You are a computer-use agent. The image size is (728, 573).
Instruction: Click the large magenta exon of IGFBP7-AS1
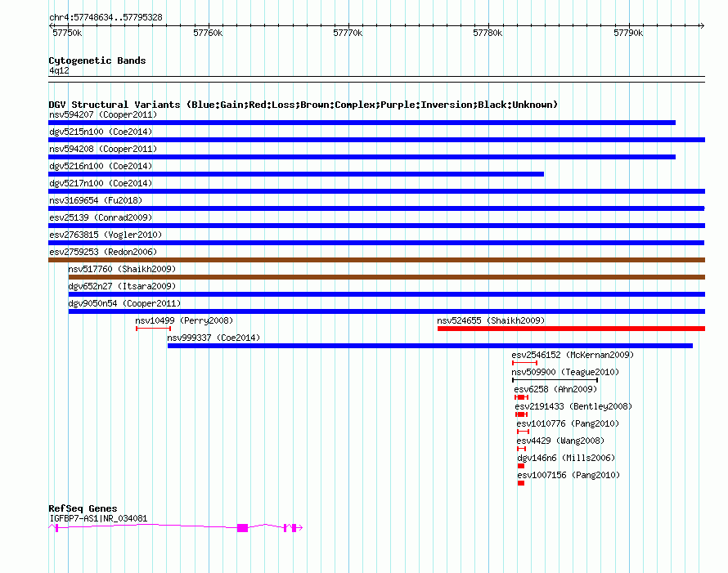pyautogui.click(x=242, y=528)
